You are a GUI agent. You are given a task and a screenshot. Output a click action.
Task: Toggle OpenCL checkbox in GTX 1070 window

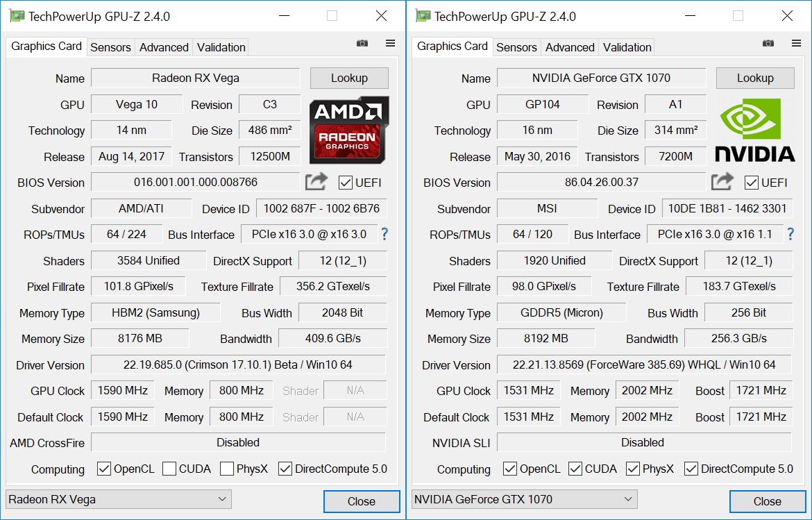(x=510, y=469)
